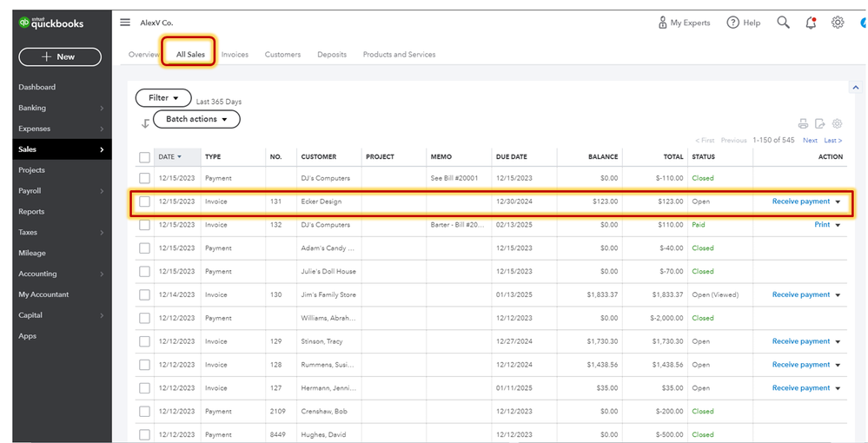Select the All Sales tab
868x443 pixels.
[x=190, y=54]
